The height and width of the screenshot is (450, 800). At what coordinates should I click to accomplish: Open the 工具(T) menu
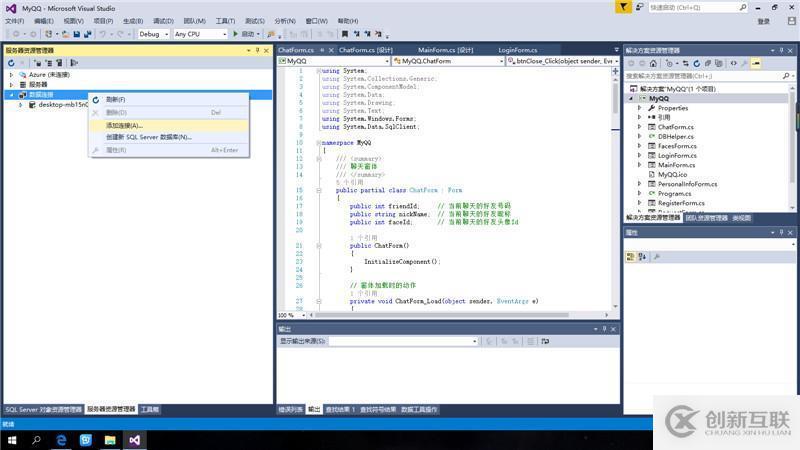[225, 21]
